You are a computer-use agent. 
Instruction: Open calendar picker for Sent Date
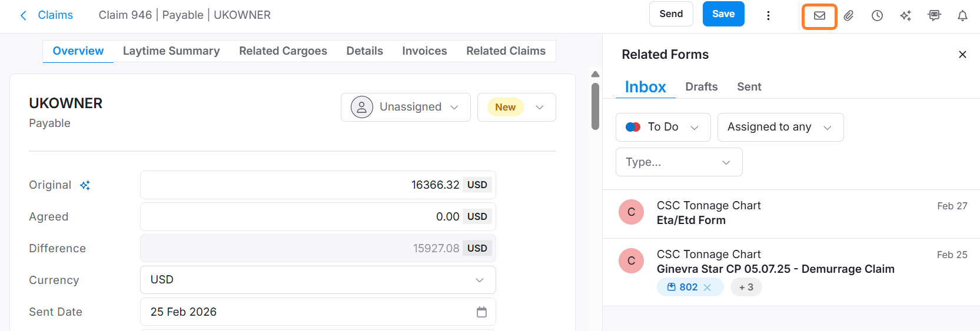coord(481,312)
